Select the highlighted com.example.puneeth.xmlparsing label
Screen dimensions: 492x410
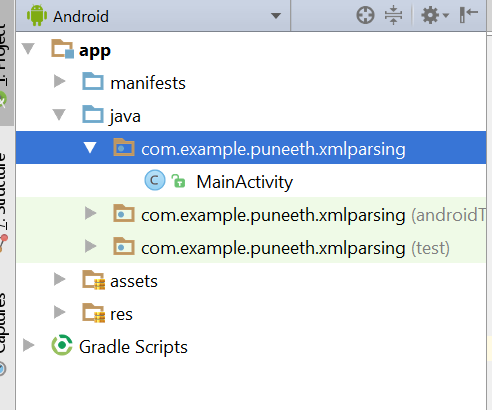[x=273, y=149]
